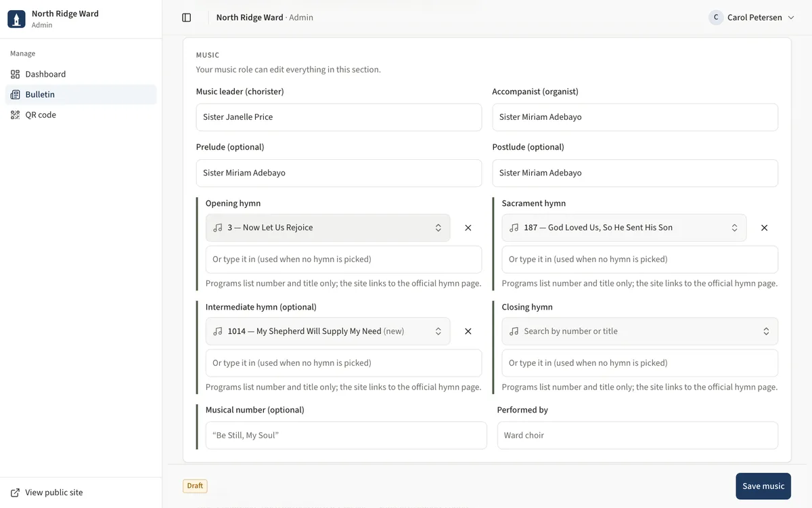Image resolution: width=812 pixels, height=508 pixels.
Task: Click the Draft status badge
Action: point(195,486)
